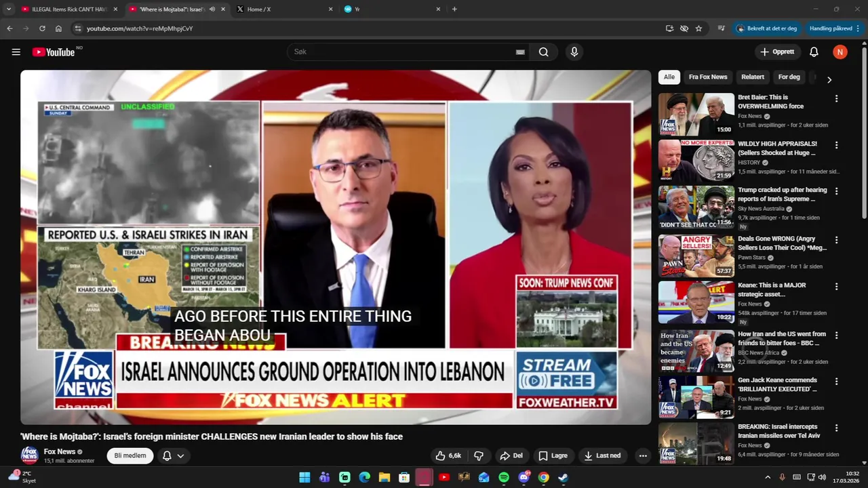868x488 pixels.
Task: Download video with Last ned button
Action: 602,455
